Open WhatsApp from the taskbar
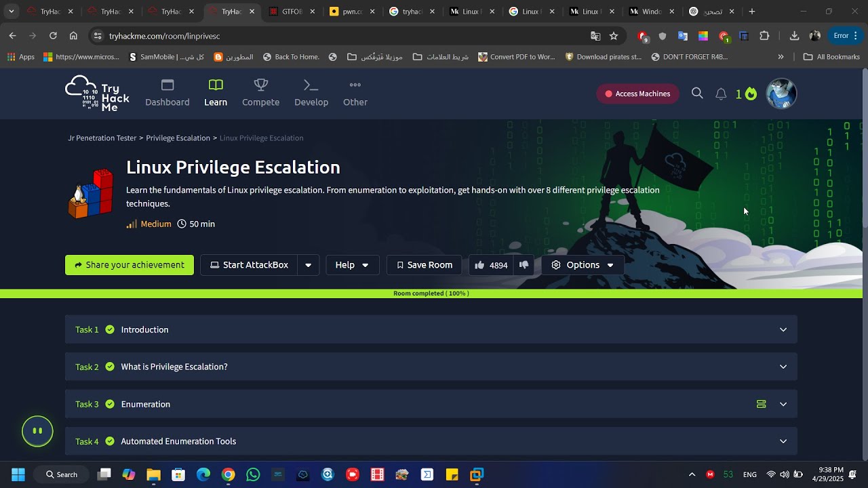 tap(253, 474)
